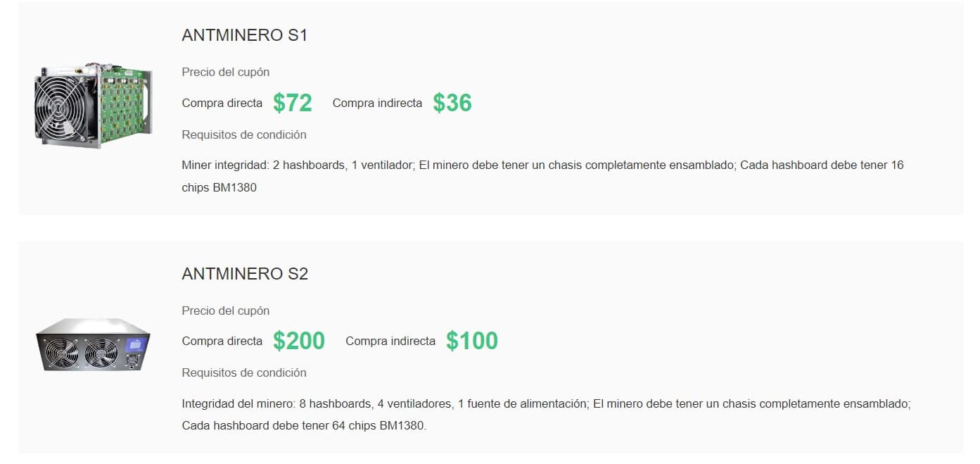The width and height of the screenshot is (980, 464).
Task: Click the S2 'Integridad del minero' requirements text
Action: point(546,415)
